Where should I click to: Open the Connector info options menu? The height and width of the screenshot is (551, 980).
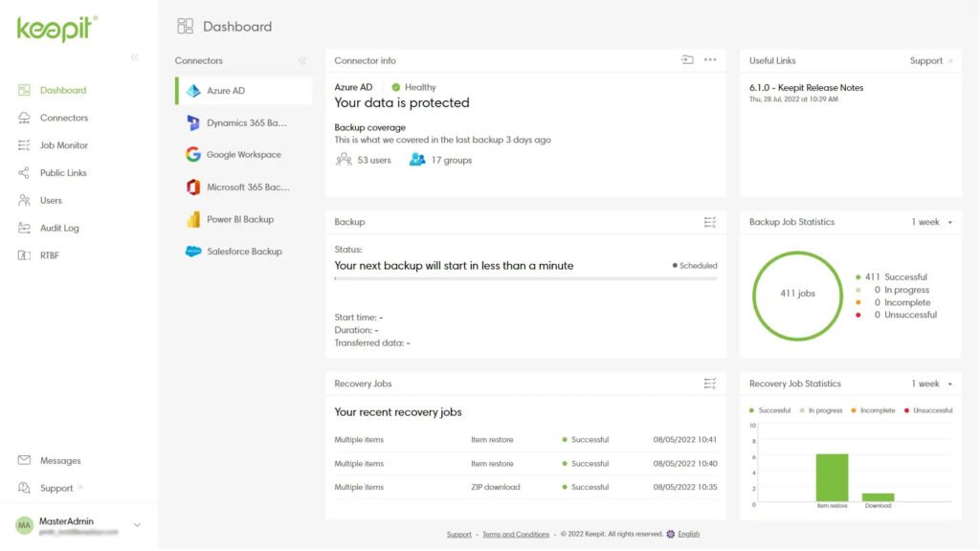click(709, 59)
